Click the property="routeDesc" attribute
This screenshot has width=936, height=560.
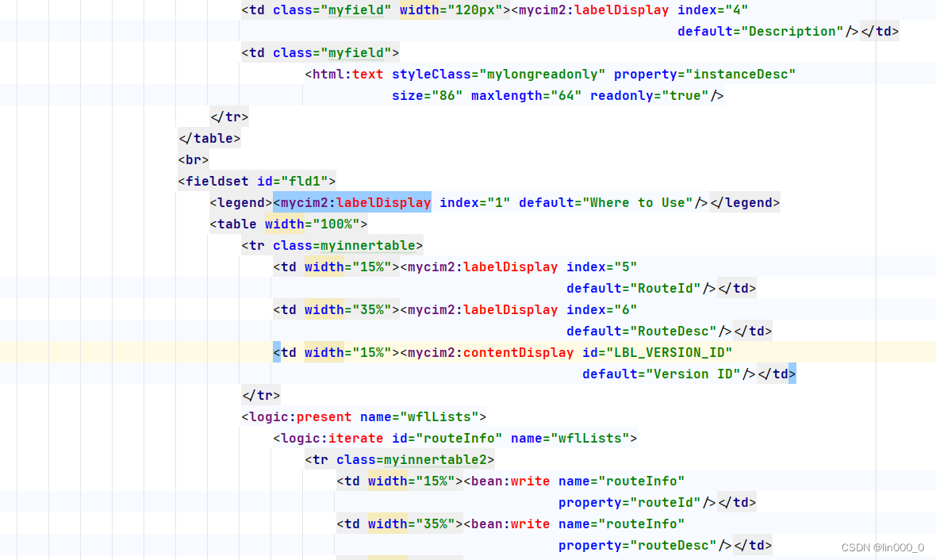coord(638,545)
